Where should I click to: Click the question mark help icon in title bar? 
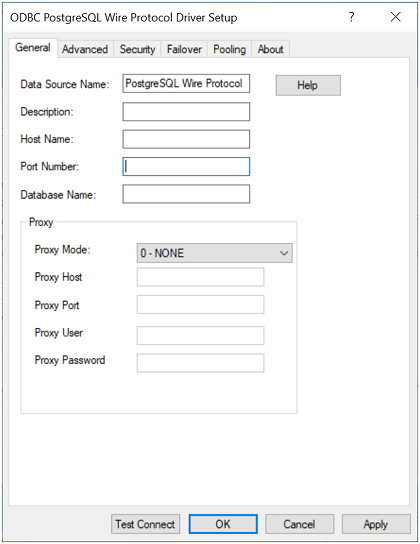click(x=351, y=17)
